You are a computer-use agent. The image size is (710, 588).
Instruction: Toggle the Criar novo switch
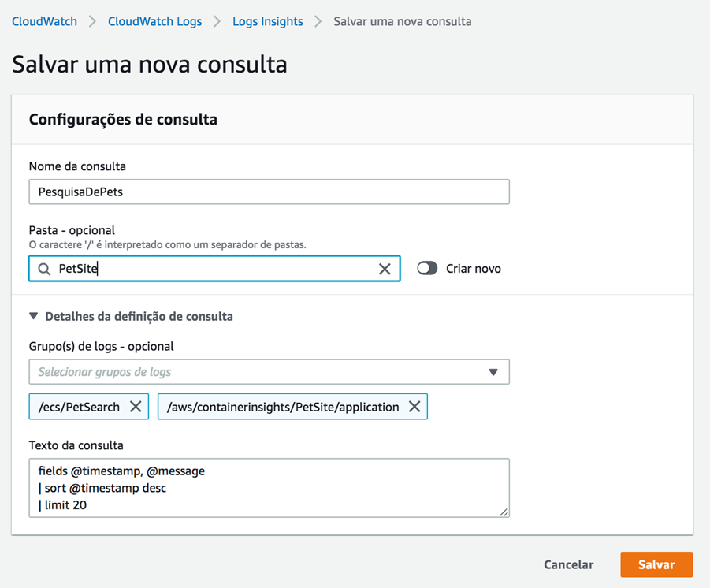[427, 269]
